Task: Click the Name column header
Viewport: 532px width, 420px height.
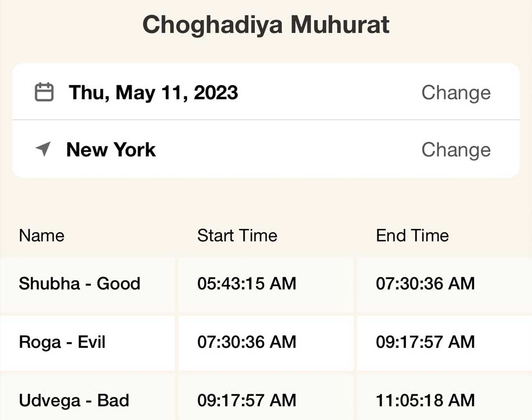Action: [x=42, y=235]
